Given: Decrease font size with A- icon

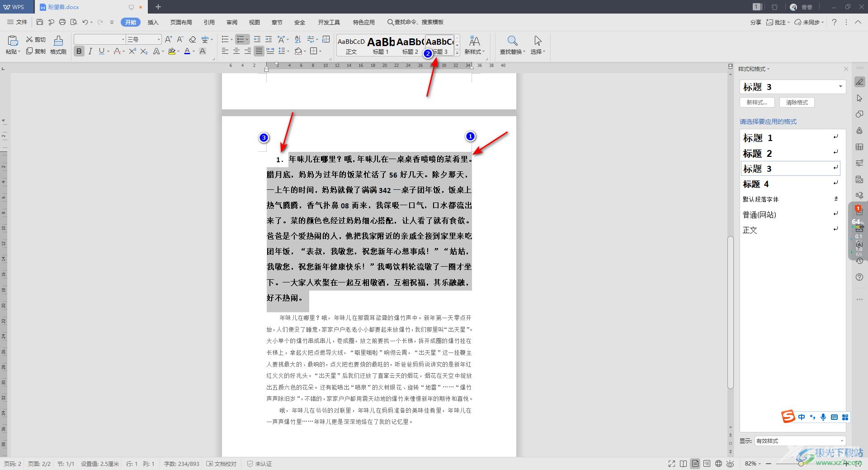Looking at the screenshot, I should tap(180, 39).
